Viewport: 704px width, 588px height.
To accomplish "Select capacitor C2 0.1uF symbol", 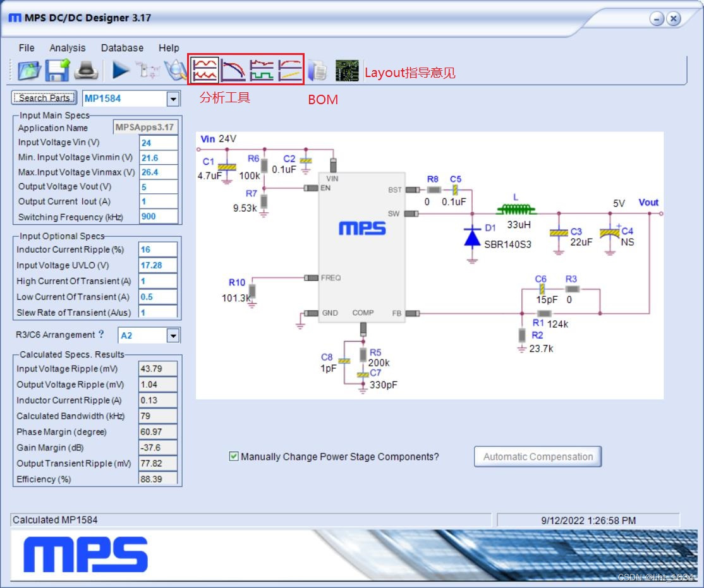I will (x=306, y=160).
